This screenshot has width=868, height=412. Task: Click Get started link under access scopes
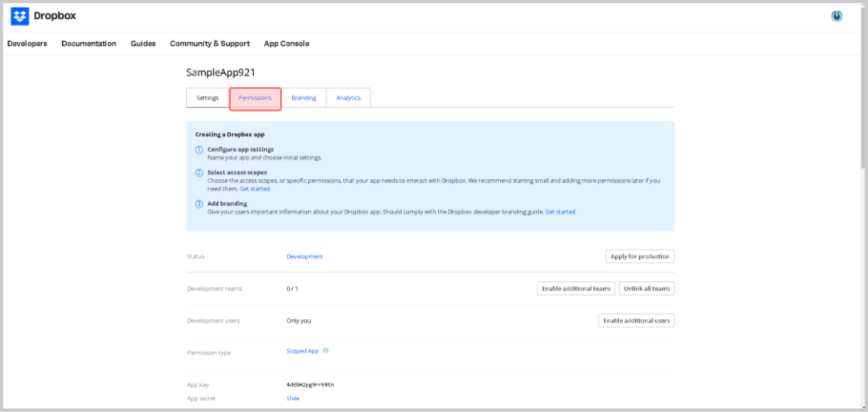point(255,189)
